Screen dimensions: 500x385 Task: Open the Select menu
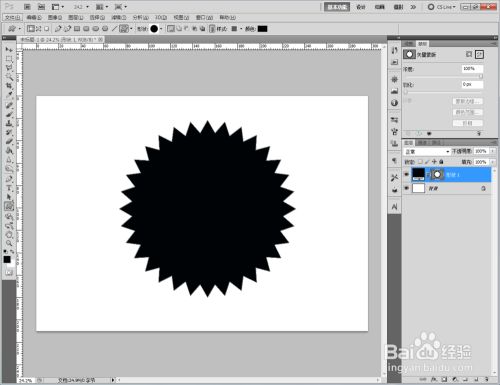click(97, 17)
